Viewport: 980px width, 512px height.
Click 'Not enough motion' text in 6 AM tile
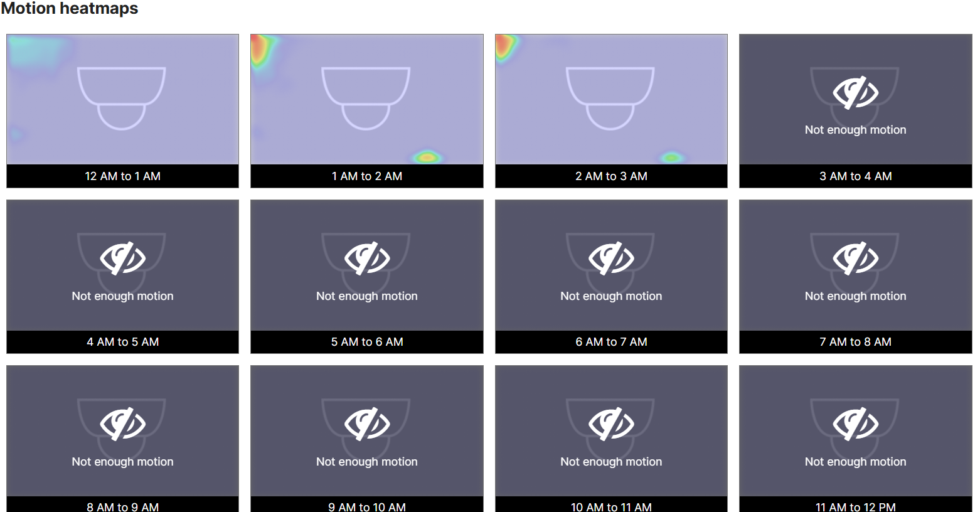(x=611, y=296)
